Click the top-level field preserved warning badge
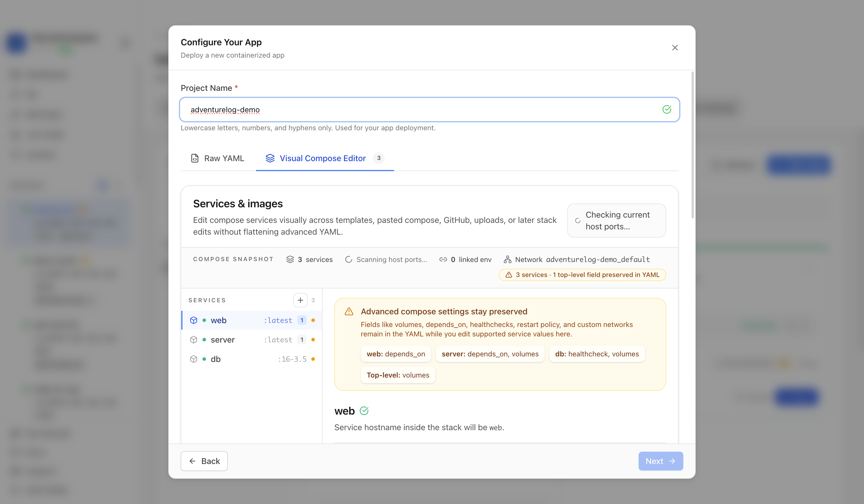Screen dimensions: 864x504 click(x=582, y=275)
